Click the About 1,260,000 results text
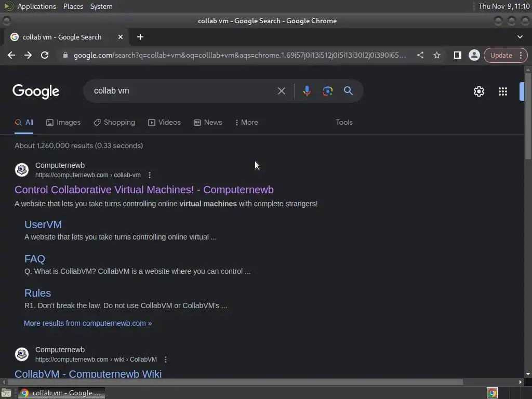 (79, 145)
